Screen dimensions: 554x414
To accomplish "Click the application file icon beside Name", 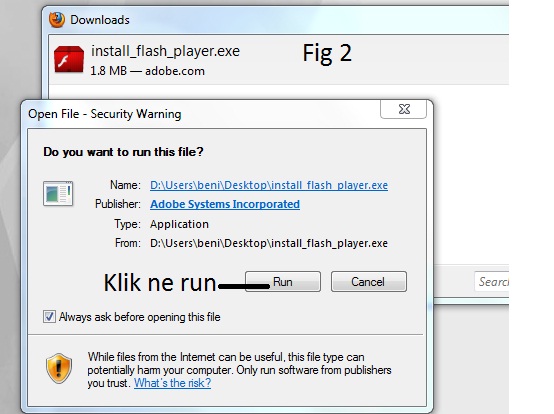I will (58, 193).
